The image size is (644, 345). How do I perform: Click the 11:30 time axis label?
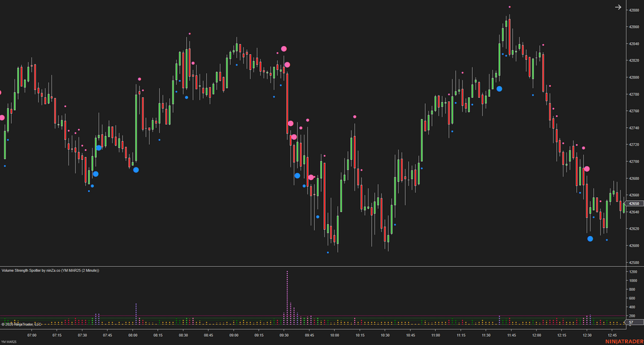486,335
